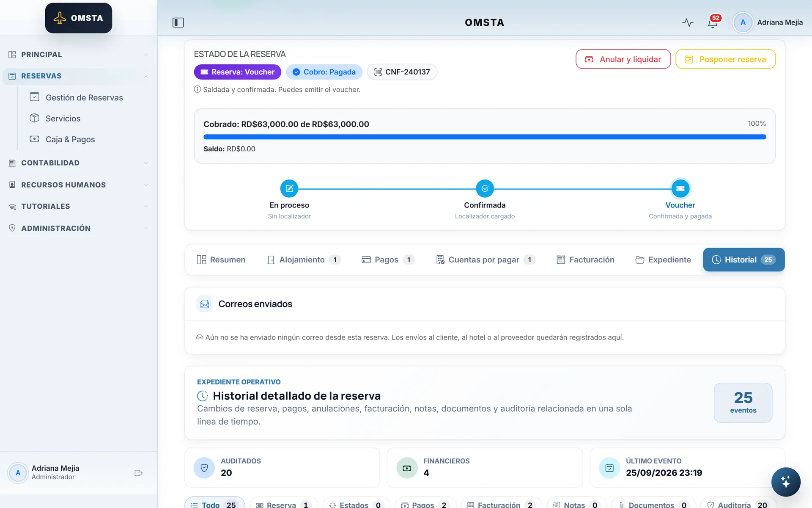This screenshot has width=812, height=508.
Task: Open notifications bell with 52 badge
Action: click(x=713, y=22)
